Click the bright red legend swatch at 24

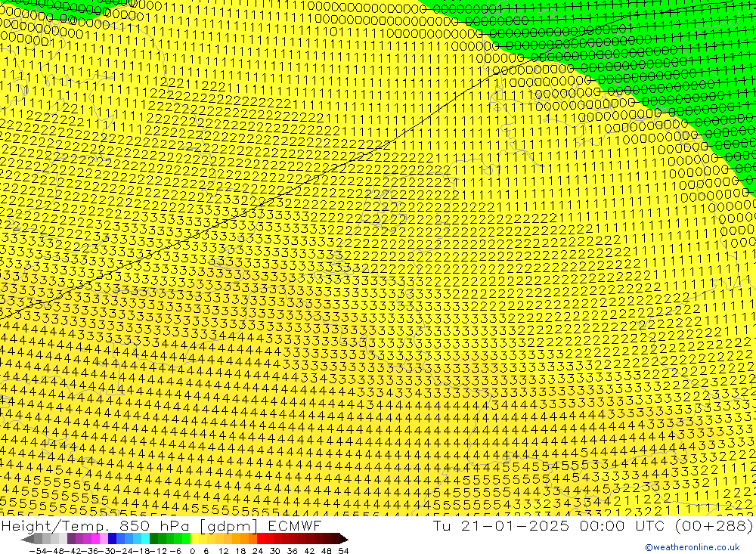click(261, 539)
